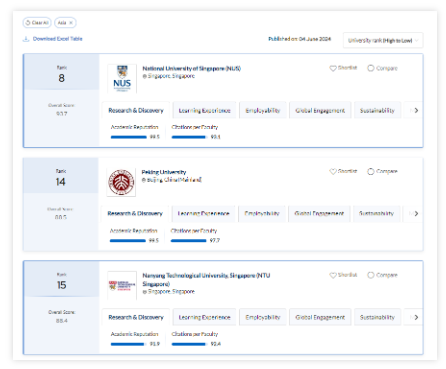Shortlist heart icon for National University of Singapore

tap(333, 68)
